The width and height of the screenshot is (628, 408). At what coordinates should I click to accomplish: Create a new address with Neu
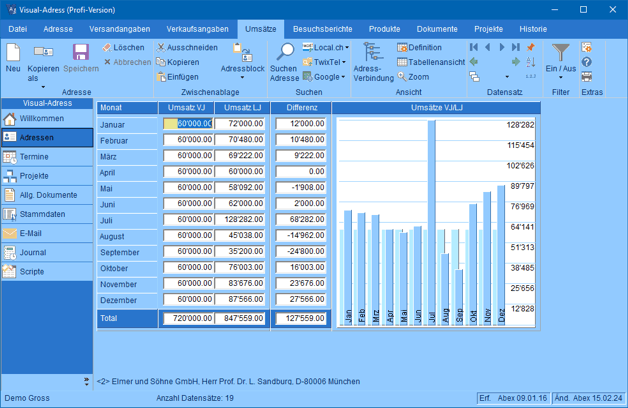click(x=13, y=58)
